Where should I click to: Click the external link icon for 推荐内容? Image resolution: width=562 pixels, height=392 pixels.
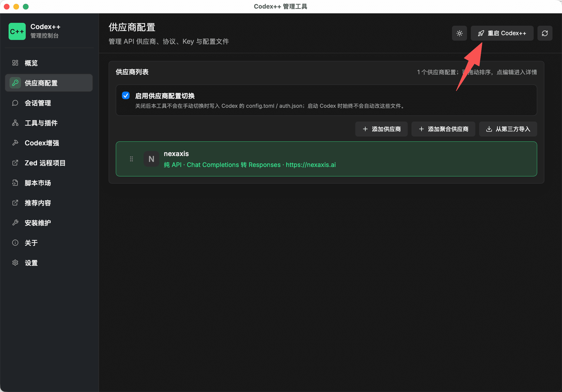15,203
